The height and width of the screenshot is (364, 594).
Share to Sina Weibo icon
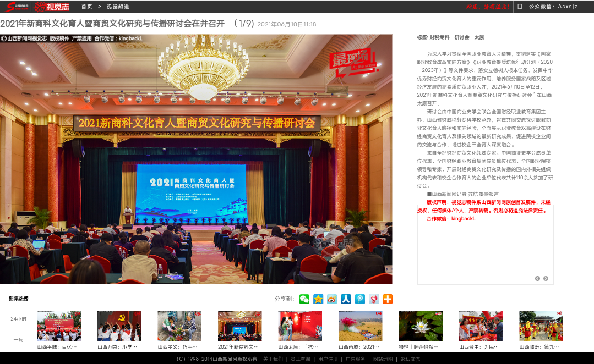332,299
